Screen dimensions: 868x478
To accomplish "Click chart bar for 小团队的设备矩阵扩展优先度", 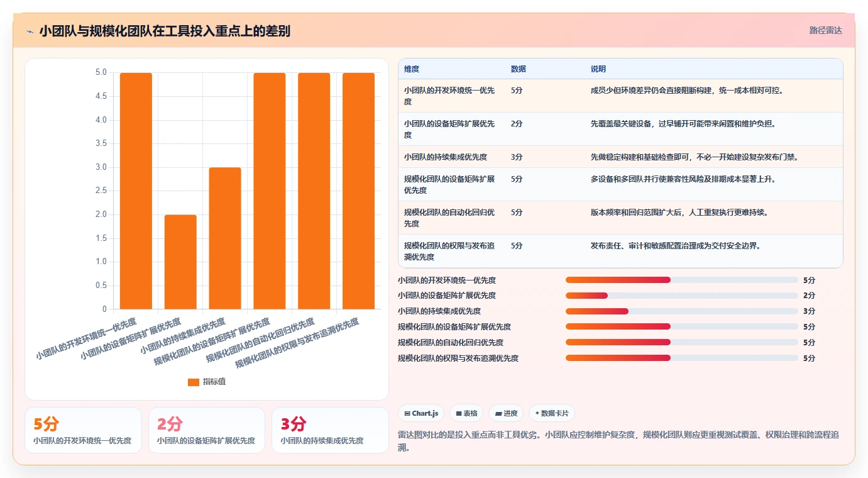I will [x=180, y=262].
